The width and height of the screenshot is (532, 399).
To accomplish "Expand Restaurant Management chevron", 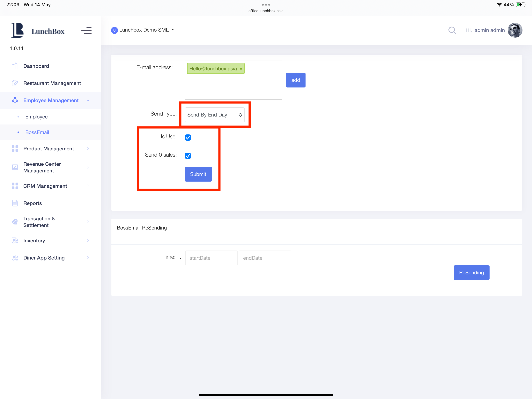I will point(88,83).
